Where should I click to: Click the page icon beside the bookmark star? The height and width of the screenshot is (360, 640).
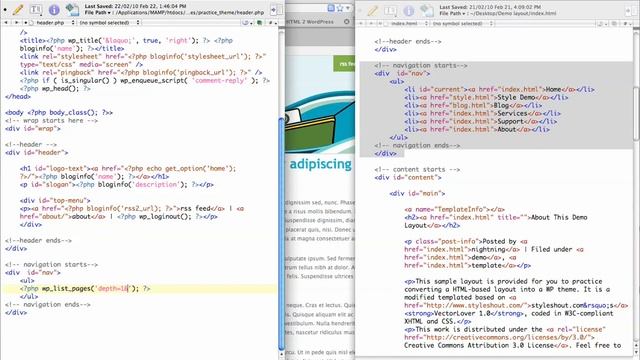point(331,8)
